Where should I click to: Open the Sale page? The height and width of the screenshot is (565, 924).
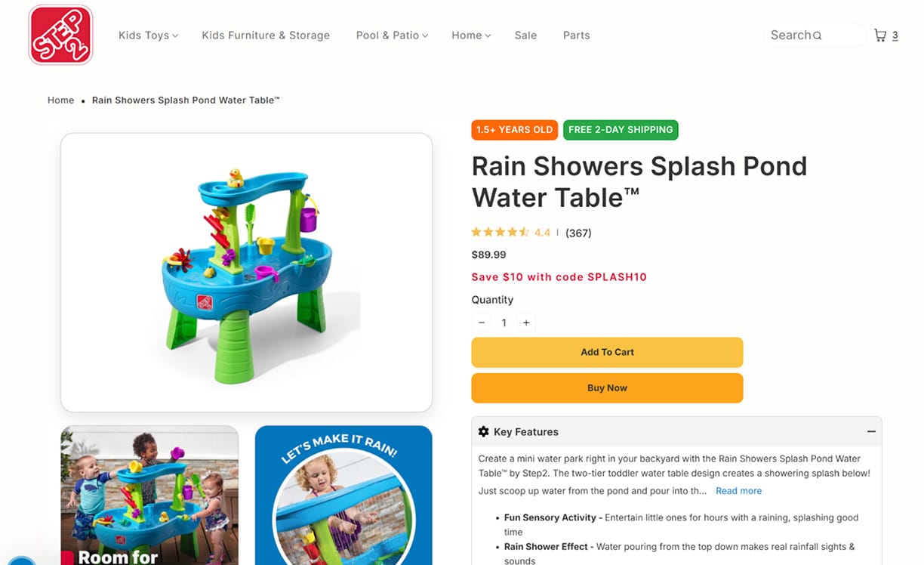(x=525, y=36)
